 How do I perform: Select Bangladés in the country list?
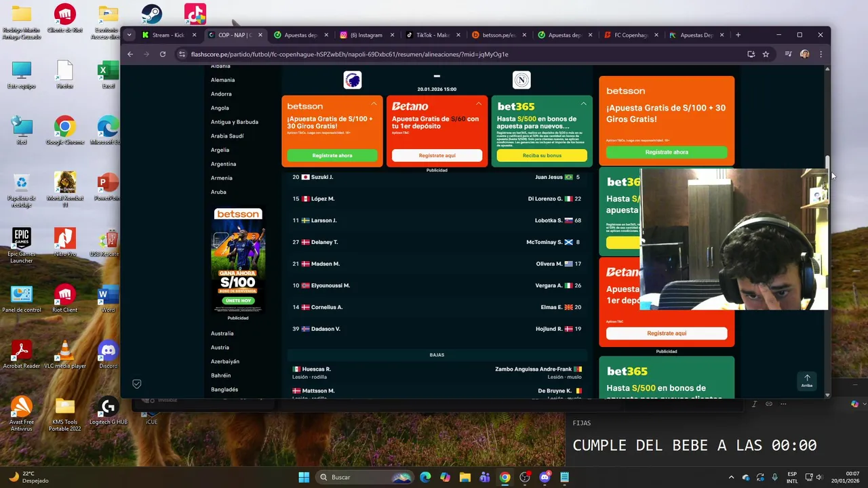(x=224, y=390)
